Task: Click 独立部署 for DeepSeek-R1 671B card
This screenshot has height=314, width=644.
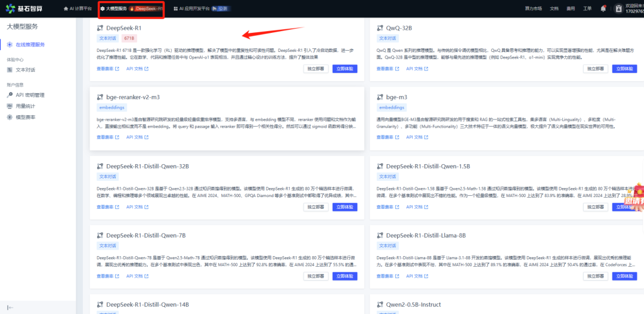Action: click(x=316, y=69)
